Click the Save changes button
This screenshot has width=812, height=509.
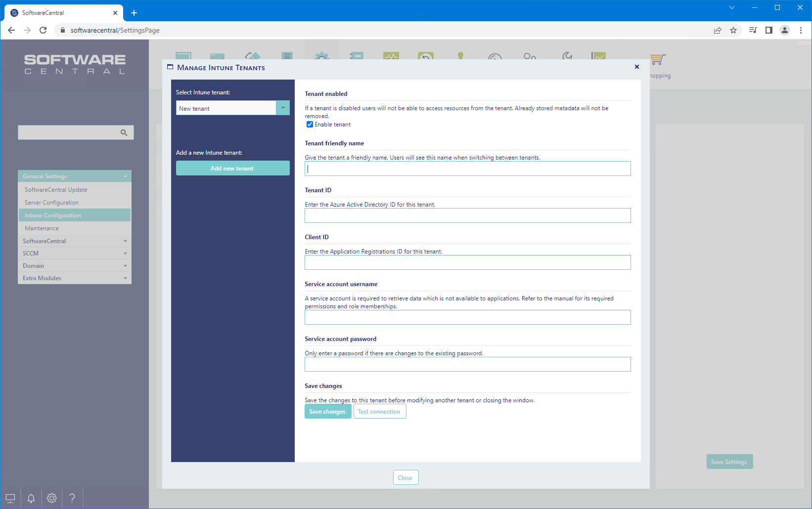tap(327, 412)
